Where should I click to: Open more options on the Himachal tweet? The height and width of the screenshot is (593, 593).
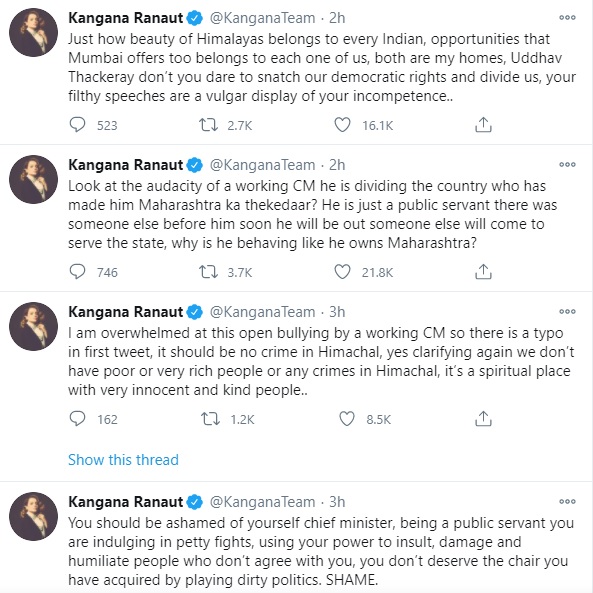pos(567,312)
